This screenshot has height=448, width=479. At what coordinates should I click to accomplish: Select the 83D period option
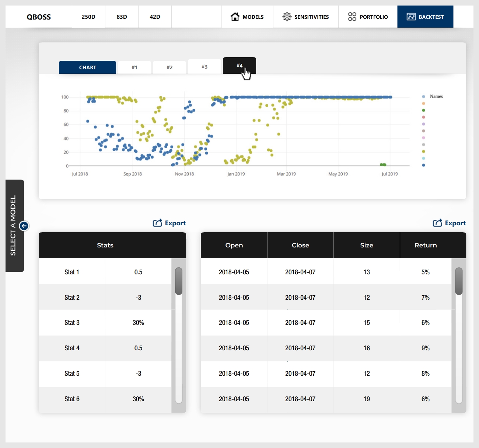(122, 17)
